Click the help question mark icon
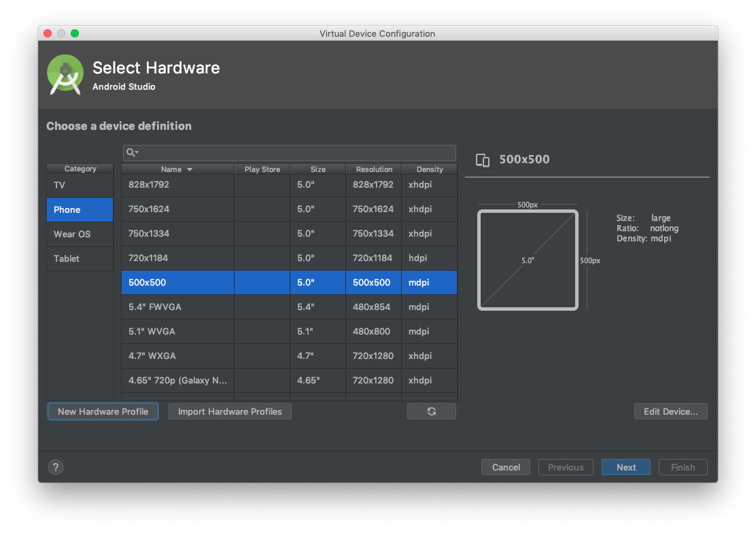 tap(56, 467)
